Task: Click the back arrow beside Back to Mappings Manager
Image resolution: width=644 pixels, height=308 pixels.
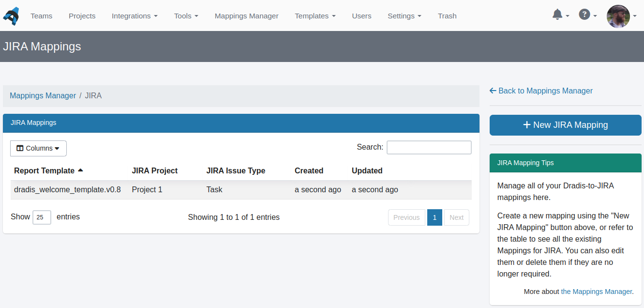Action: pos(493,91)
